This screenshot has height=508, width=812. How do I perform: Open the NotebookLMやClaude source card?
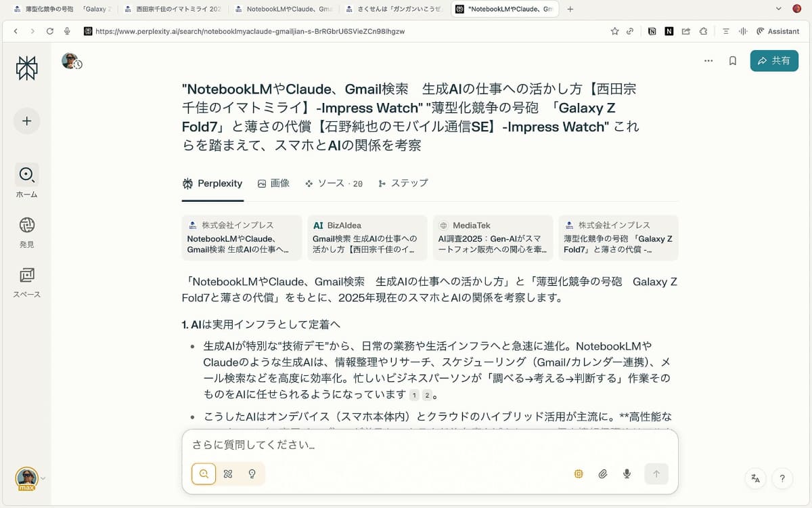coord(242,238)
